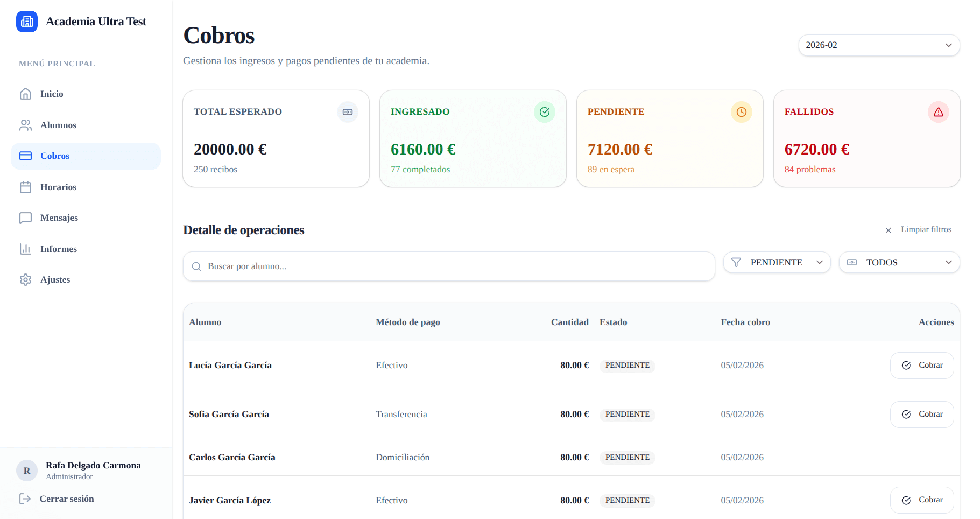Click the chevron of TODOS dropdown
This screenshot has width=980, height=519.
[949, 262]
